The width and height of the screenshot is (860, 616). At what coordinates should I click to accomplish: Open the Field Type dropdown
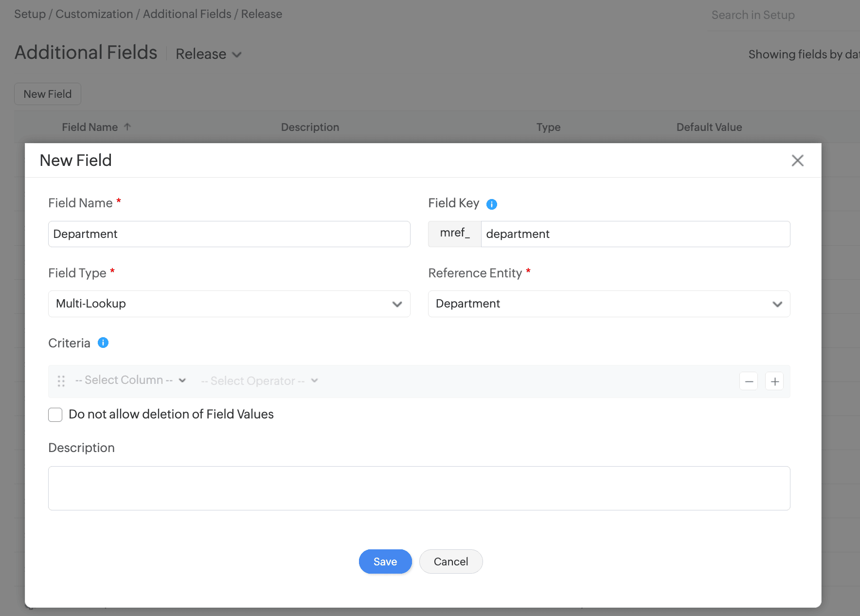point(229,304)
